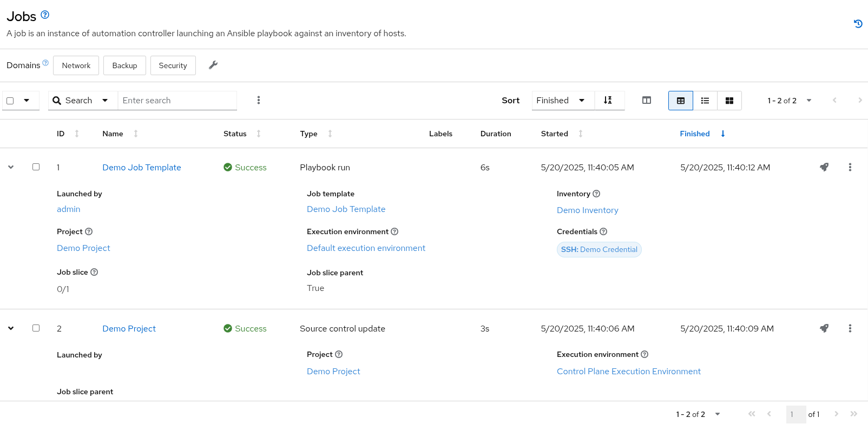
Task: Select the Security domain filter
Action: point(173,65)
